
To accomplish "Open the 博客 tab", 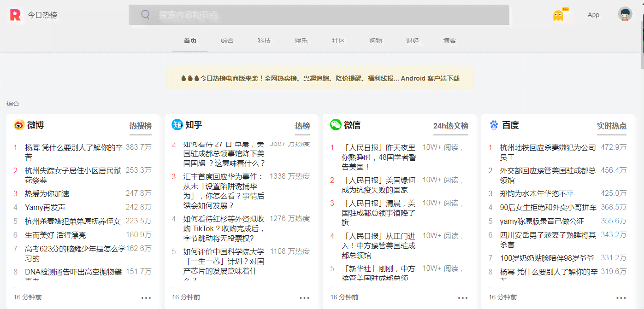I will click(449, 41).
